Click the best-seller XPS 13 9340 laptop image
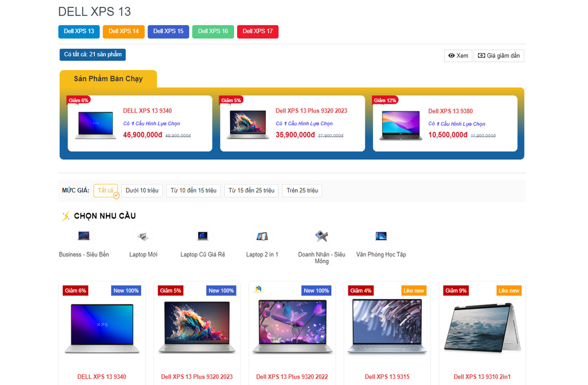 96,125
